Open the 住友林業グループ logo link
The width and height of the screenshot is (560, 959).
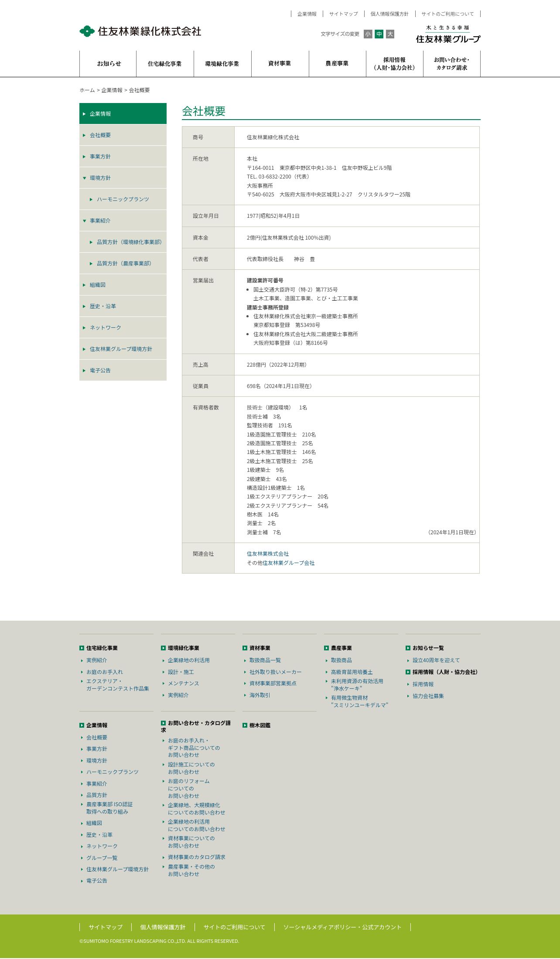pos(448,34)
